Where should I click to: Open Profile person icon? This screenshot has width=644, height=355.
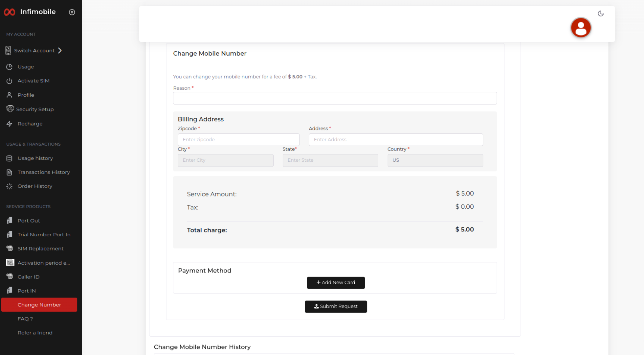pyautogui.click(x=9, y=95)
